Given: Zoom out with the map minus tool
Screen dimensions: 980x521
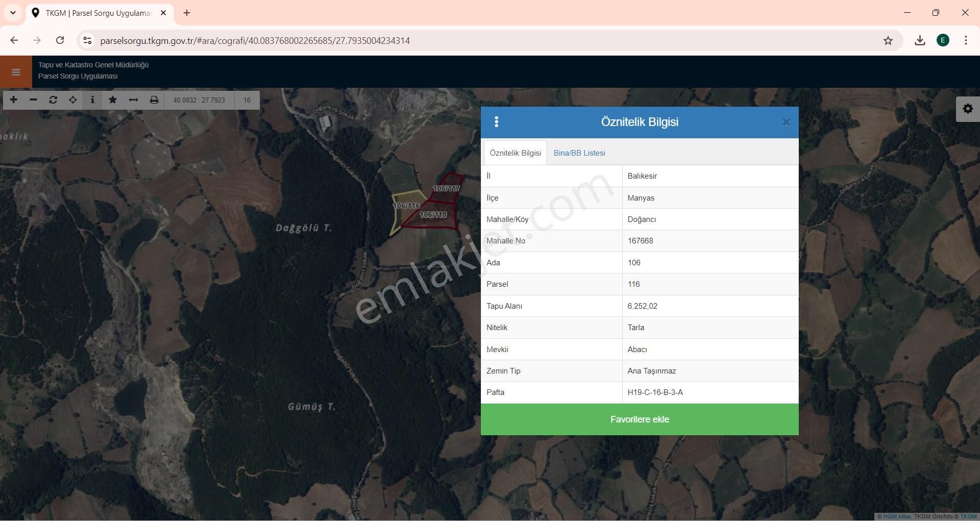Looking at the screenshot, I should 33,100.
